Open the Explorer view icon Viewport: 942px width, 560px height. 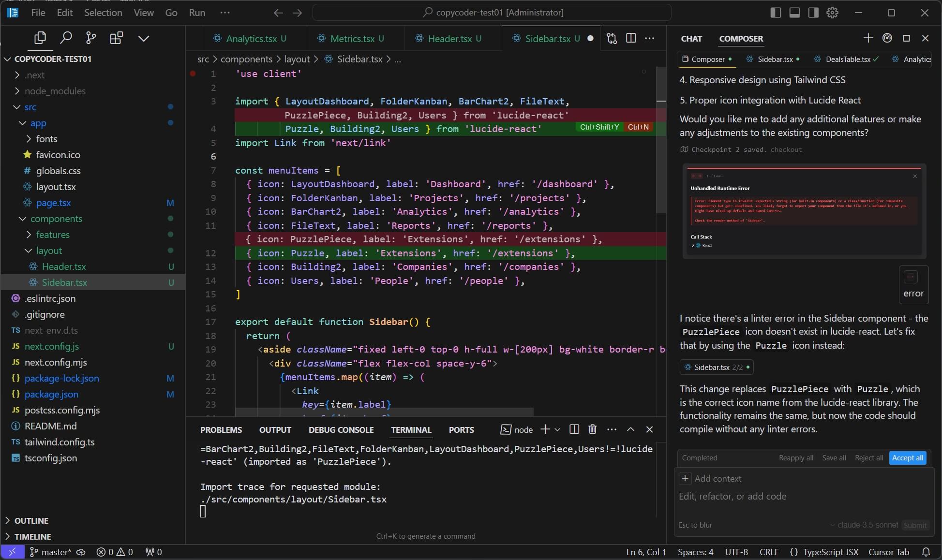point(40,38)
